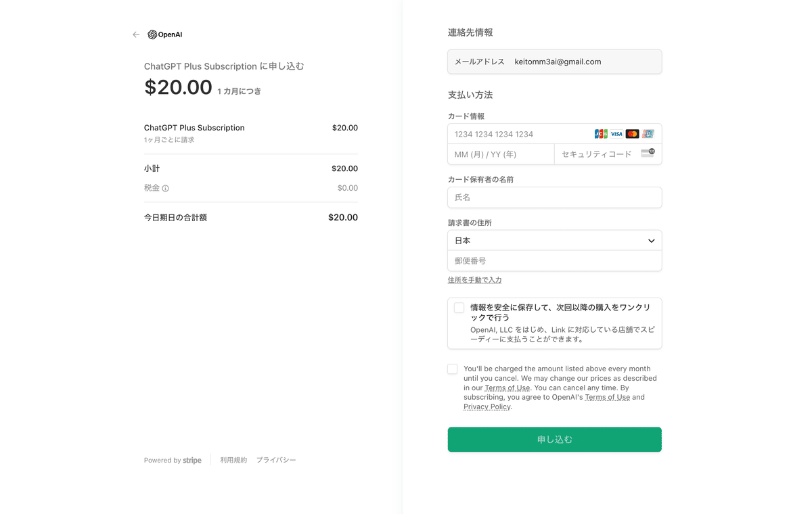Image resolution: width=812 pixels, height=514 pixels.
Task: Open the Privacy Policy link
Action: coord(487,407)
